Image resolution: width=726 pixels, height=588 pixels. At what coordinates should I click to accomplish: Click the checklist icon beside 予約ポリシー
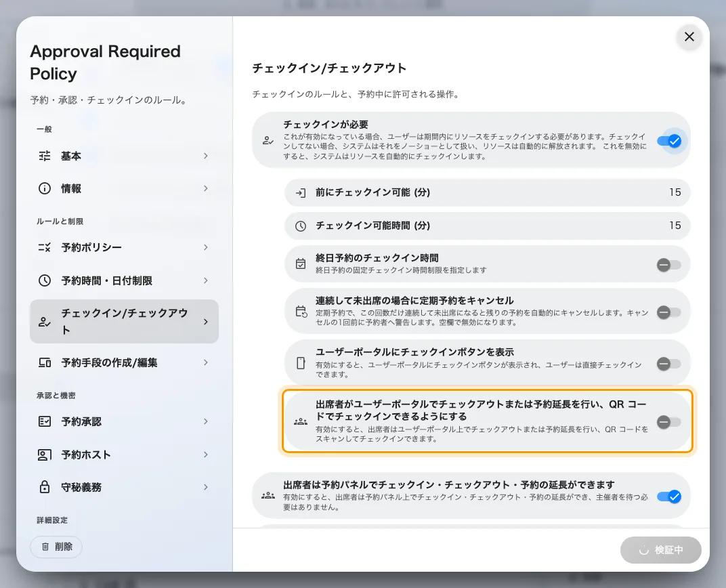click(45, 247)
